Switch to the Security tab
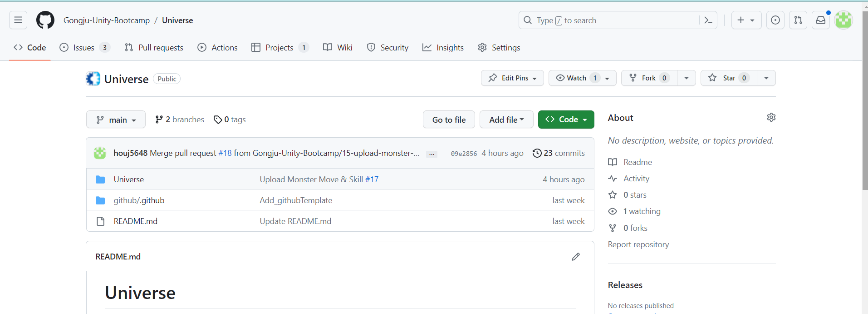The width and height of the screenshot is (868, 314). pyautogui.click(x=387, y=48)
